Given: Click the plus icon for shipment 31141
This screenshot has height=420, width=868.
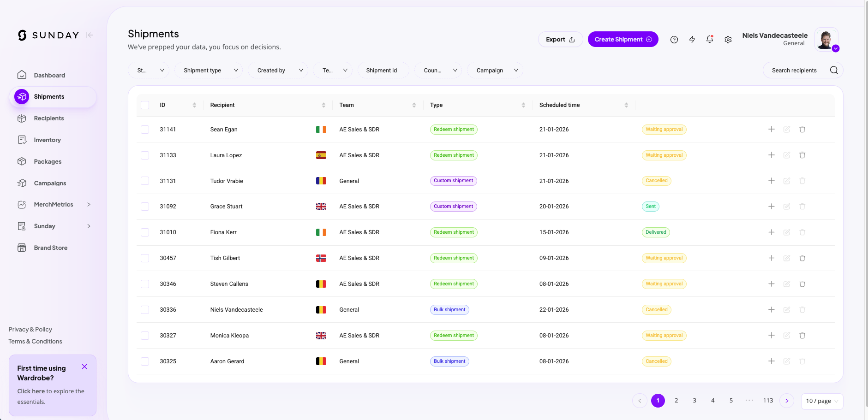Looking at the screenshot, I should point(772,129).
